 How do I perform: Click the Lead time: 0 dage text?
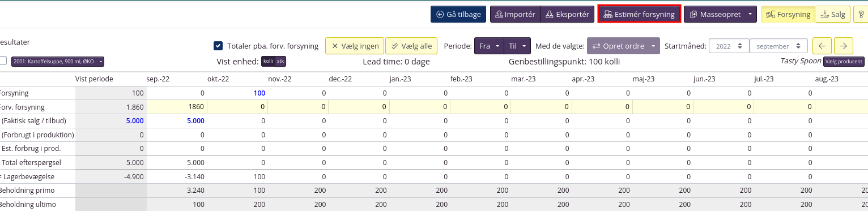396,61
